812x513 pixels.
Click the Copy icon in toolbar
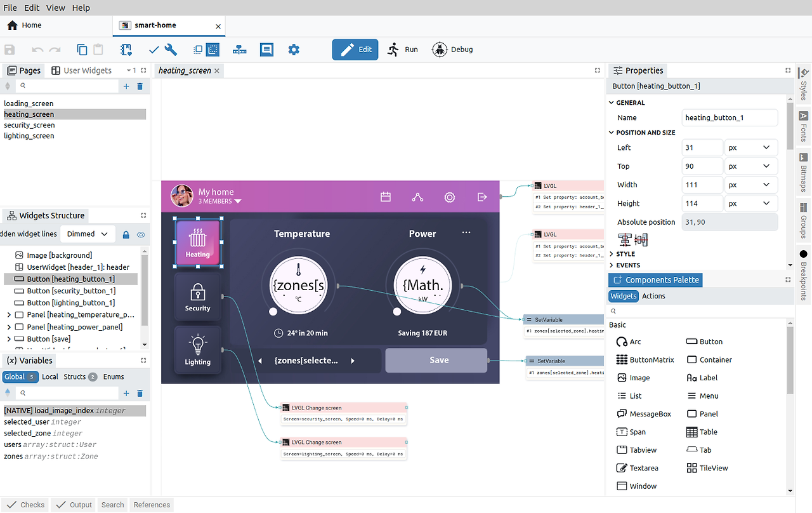click(82, 50)
